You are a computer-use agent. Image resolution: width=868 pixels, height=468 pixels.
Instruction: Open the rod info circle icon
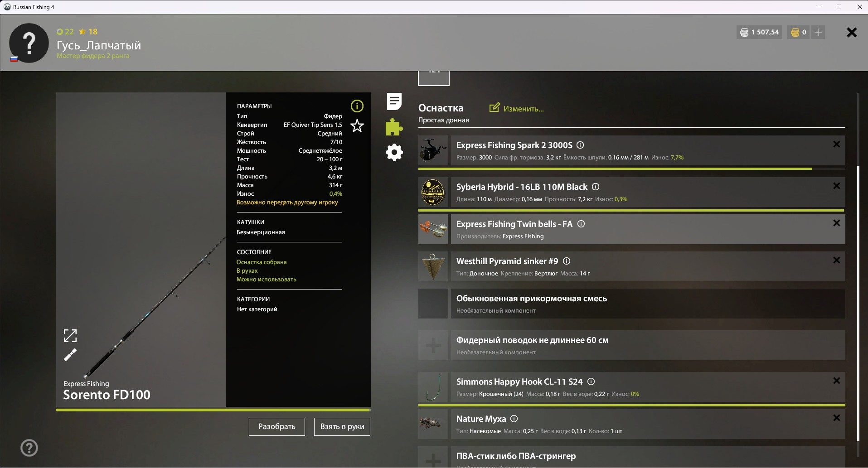(357, 106)
